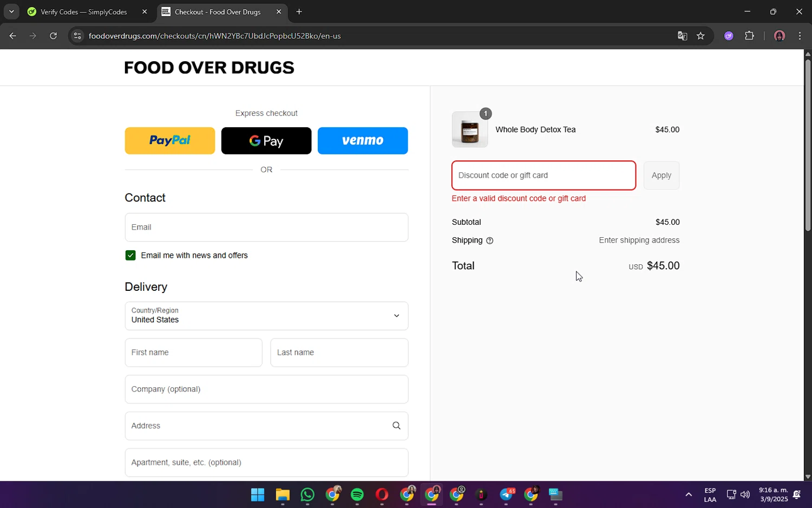
Task: Open the notifications bell in the tray
Action: pyautogui.click(x=797, y=494)
